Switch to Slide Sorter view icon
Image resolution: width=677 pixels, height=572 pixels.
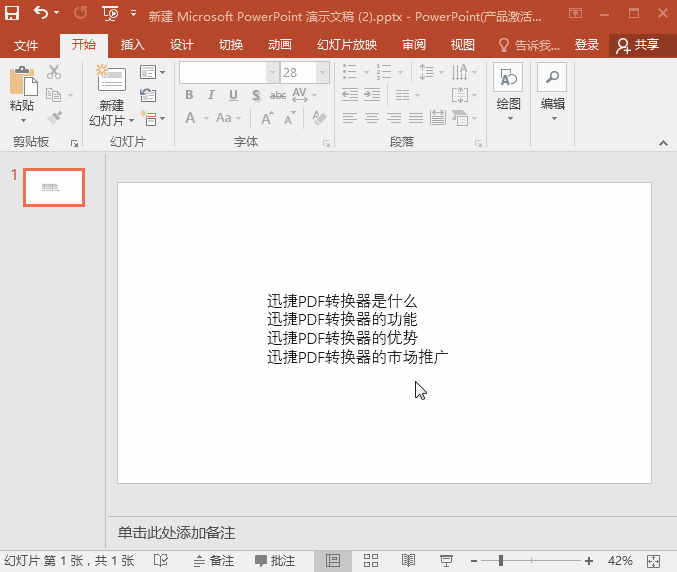pyautogui.click(x=370, y=561)
